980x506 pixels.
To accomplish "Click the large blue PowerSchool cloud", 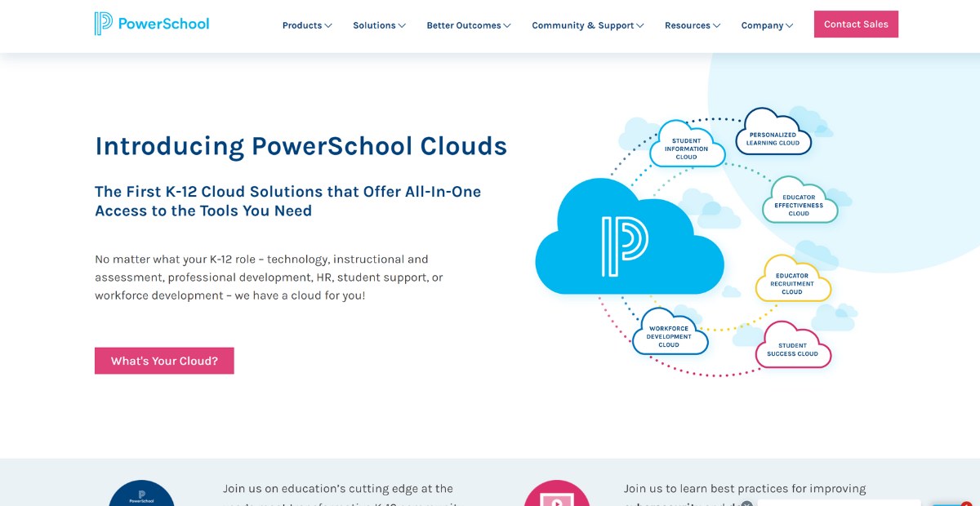I will pyautogui.click(x=630, y=238).
